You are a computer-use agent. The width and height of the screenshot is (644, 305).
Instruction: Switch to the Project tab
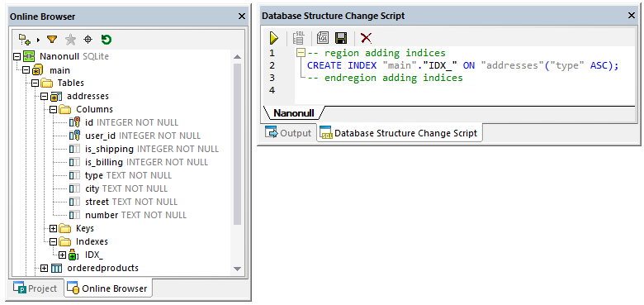pos(35,288)
